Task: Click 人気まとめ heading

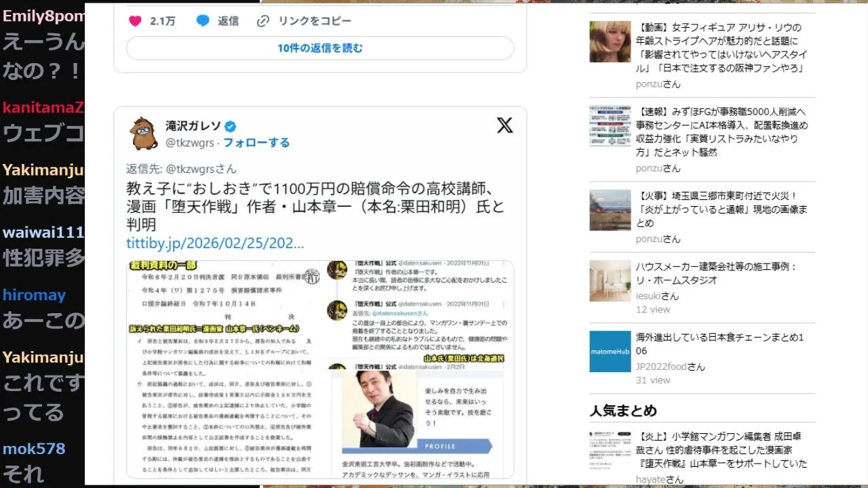Action: tap(623, 411)
